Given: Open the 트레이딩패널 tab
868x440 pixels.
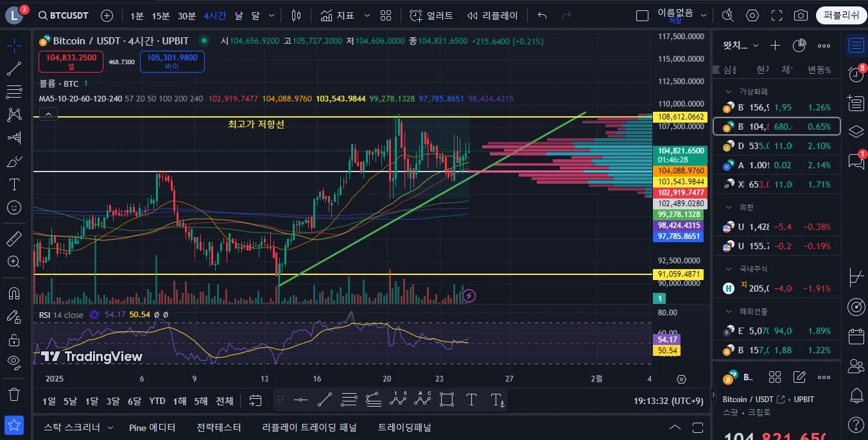Looking at the screenshot, I should click(x=404, y=427).
